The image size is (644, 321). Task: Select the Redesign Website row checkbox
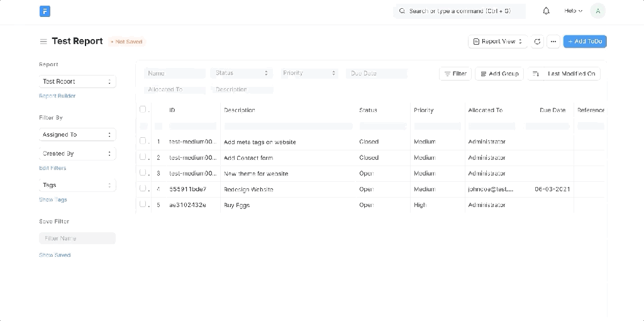point(143,188)
